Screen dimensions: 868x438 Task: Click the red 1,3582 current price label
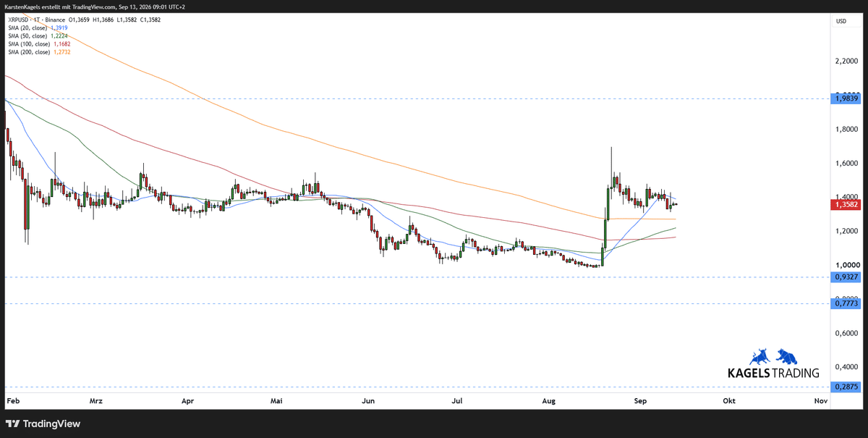[846, 205]
